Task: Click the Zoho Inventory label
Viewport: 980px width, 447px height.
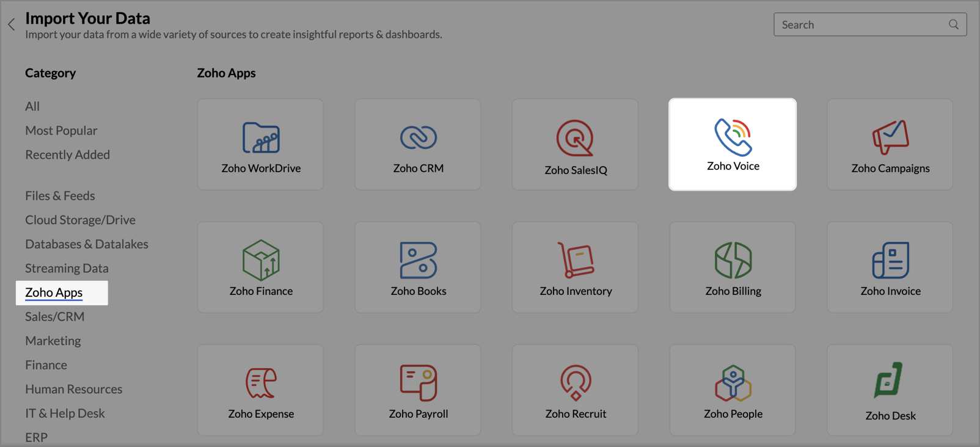Action: pos(576,291)
